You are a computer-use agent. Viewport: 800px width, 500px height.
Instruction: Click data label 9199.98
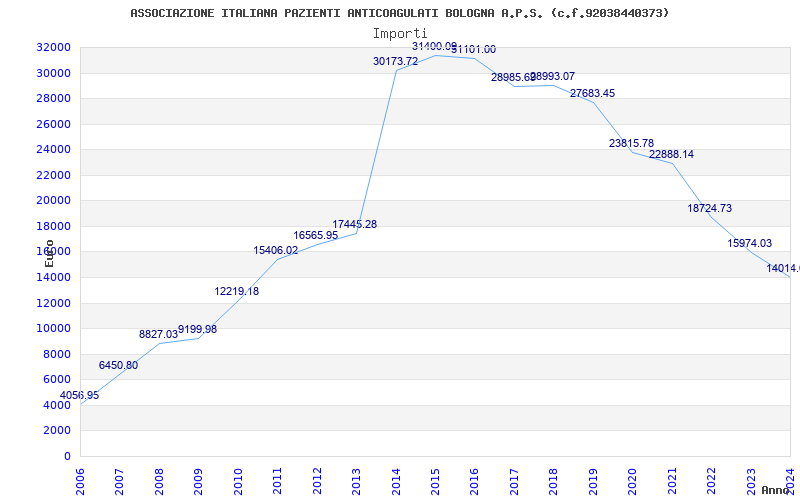[x=197, y=330]
